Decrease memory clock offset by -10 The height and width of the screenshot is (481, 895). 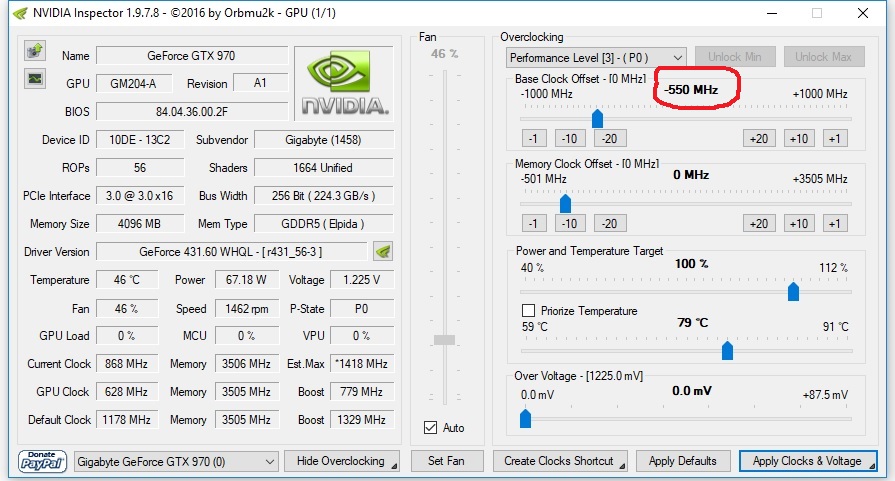pyautogui.click(x=569, y=224)
